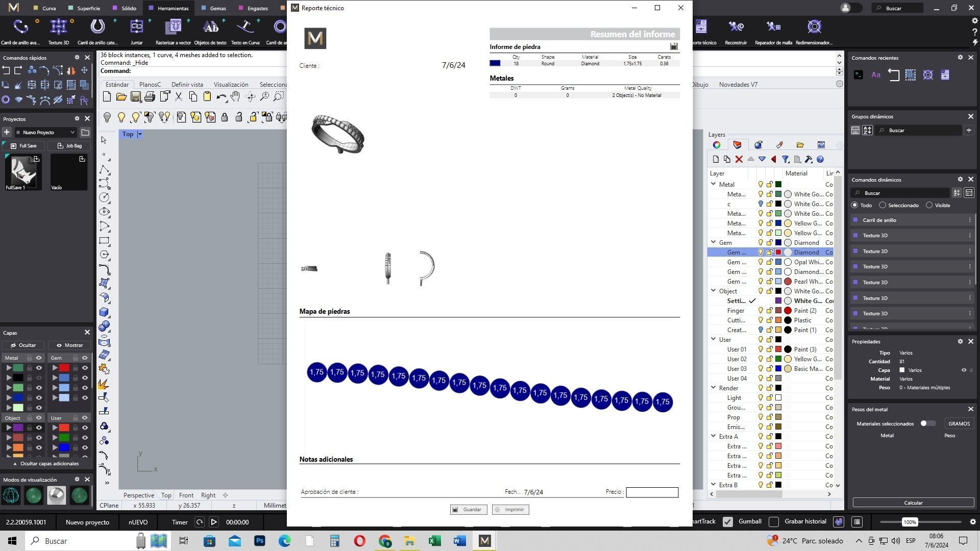Click the Guardar button in report
The height and width of the screenshot is (551, 980).
pyautogui.click(x=468, y=510)
